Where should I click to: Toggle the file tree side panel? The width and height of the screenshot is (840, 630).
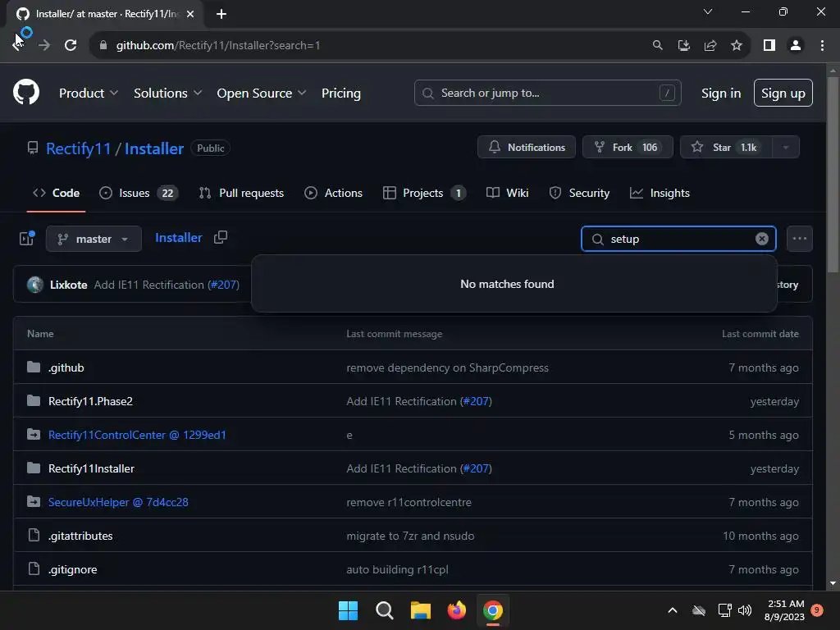27,239
